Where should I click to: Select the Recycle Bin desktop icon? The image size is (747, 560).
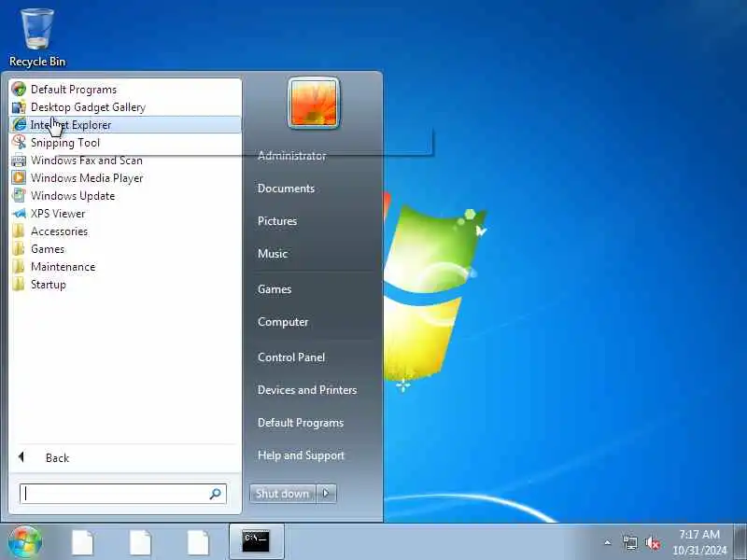[x=37, y=37]
